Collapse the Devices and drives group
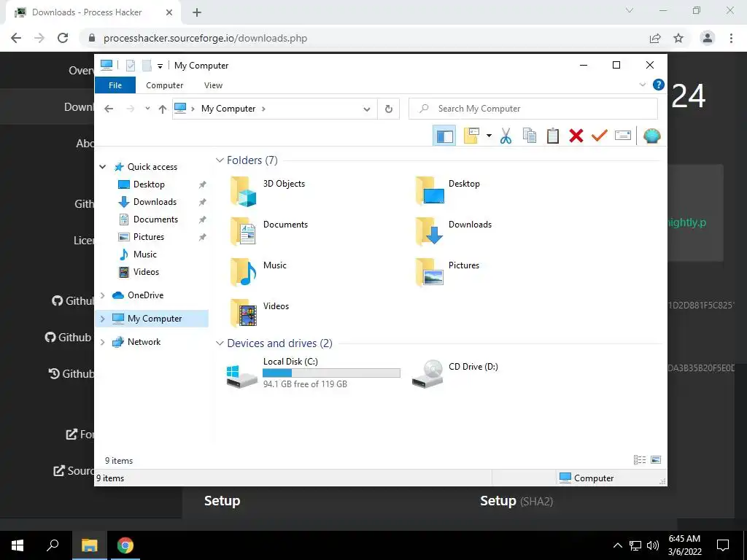747x560 pixels. (x=220, y=343)
